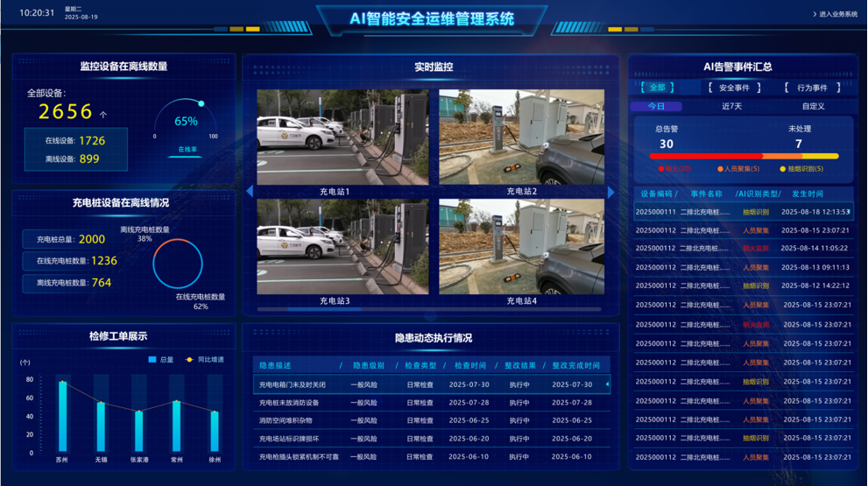
Task: Click the right arrow beside 充电站2 feed
Action: 611,192
